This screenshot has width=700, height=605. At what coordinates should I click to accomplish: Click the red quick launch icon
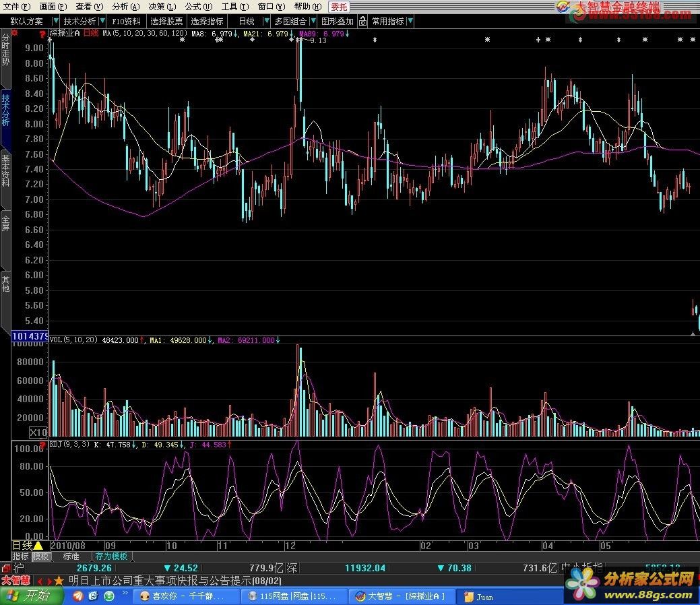78,596
